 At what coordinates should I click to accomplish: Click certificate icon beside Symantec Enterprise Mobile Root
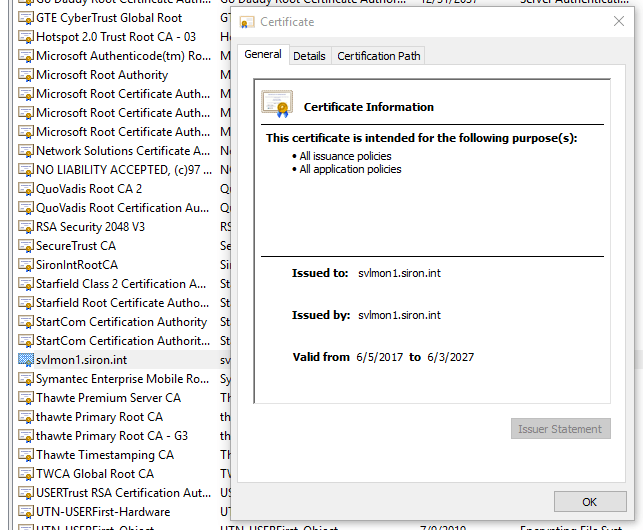[25, 379]
